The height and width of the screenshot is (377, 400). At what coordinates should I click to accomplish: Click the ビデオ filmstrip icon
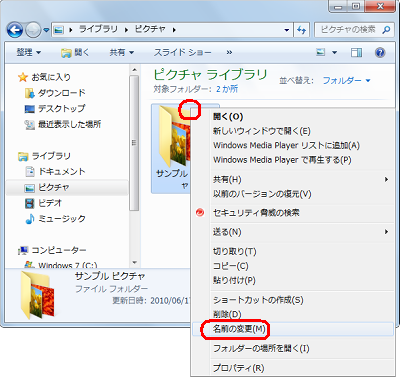point(30,203)
